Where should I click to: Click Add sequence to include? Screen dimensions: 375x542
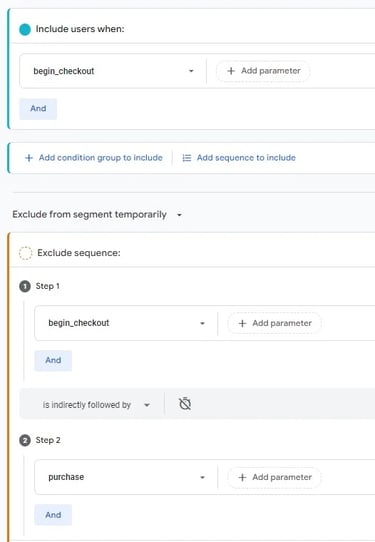tap(246, 158)
